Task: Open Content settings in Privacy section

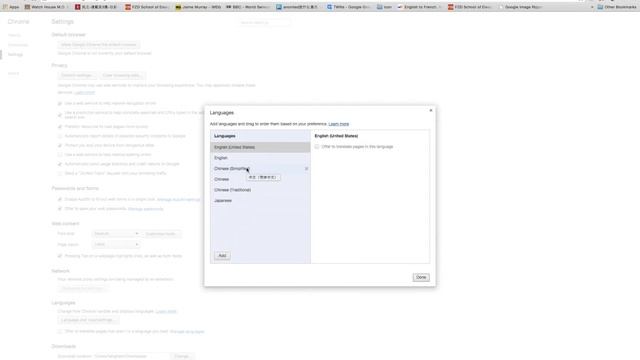Action: 77,76
